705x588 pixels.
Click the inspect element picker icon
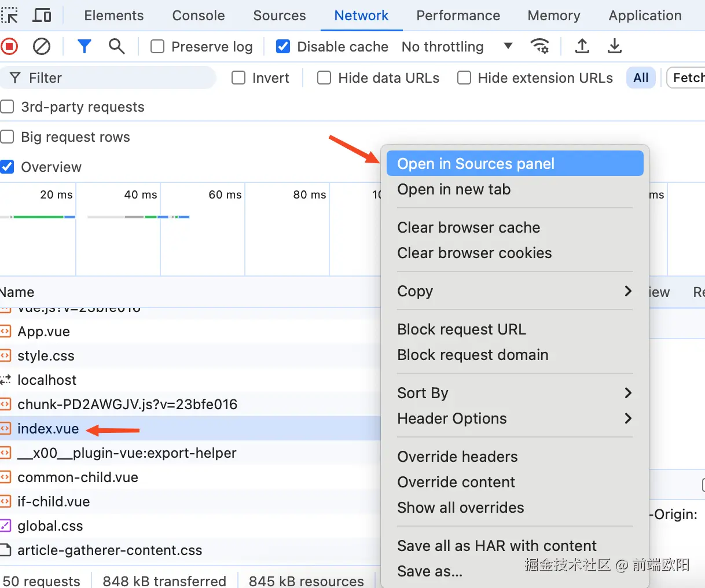9,15
